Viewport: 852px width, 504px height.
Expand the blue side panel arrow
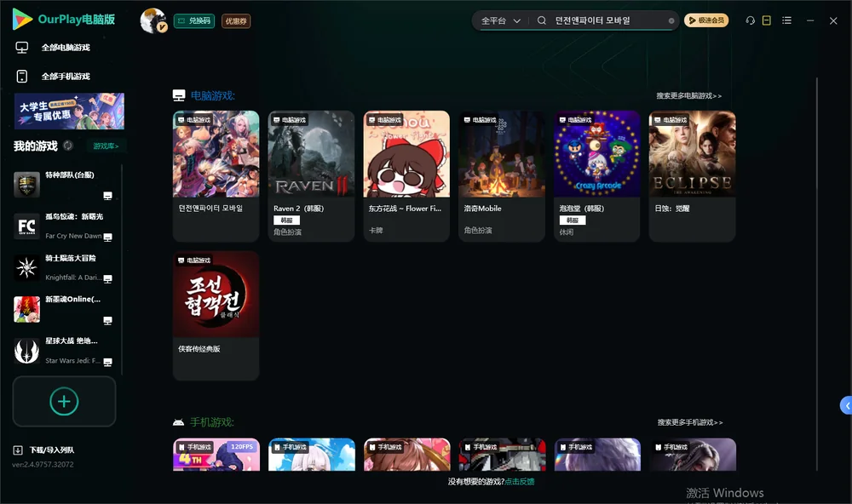[x=846, y=406]
